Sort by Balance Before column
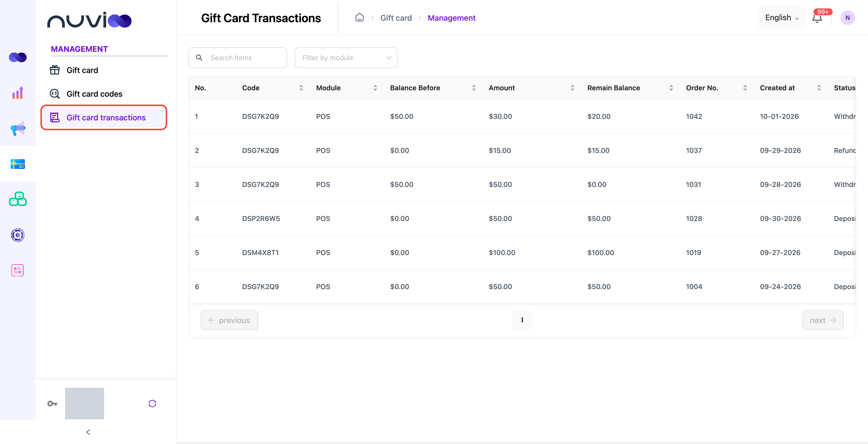The image size is (868, 444). pyautogui.click(x=474, y=88)
